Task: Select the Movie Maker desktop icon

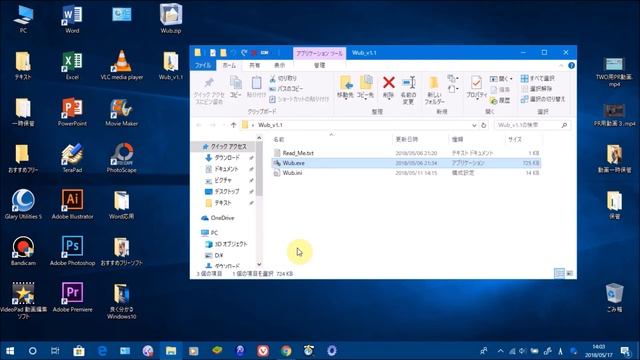Action: [122, 111]
